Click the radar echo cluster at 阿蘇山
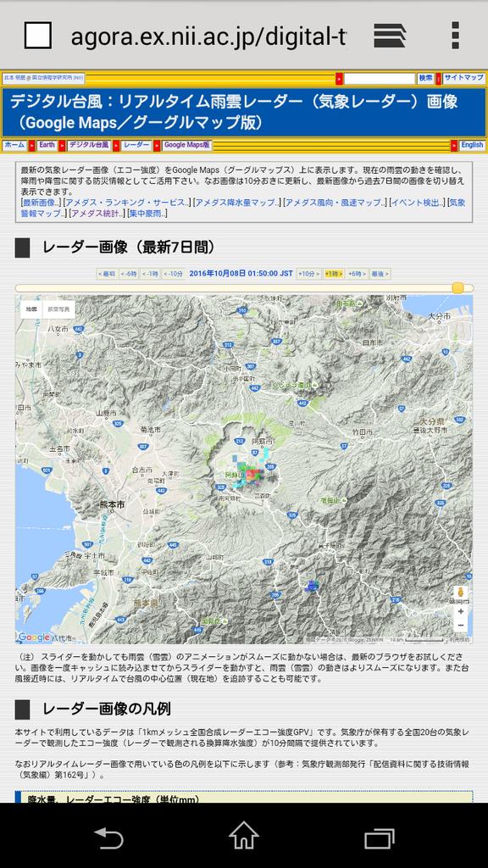This screenshot has height=868, width=488. point(252,473)
